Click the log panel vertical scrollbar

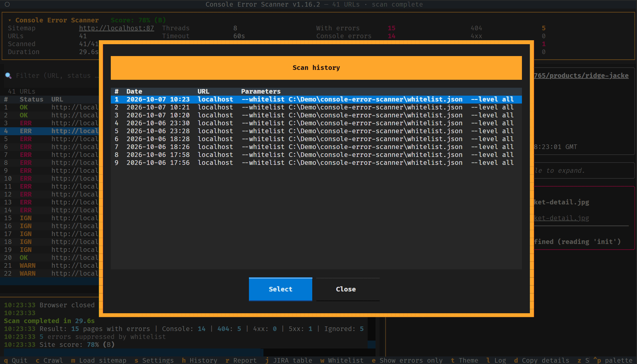[x=372, y=333]
